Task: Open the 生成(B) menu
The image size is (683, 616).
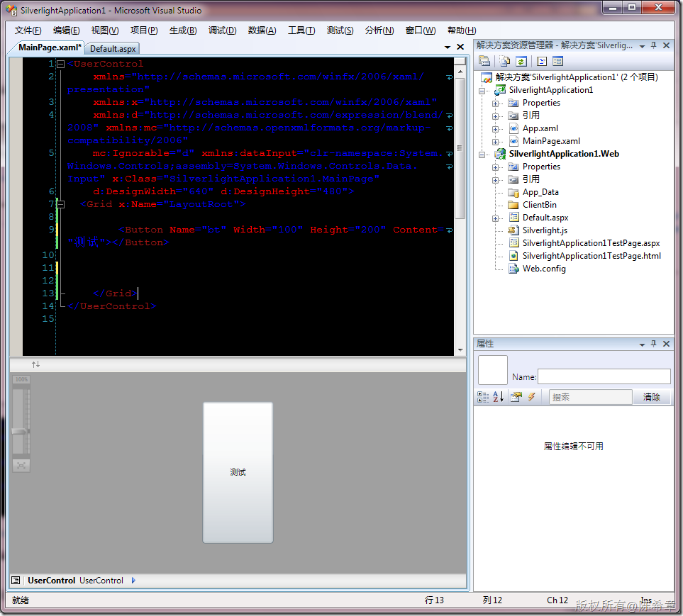Action: (x=183, y=30)
